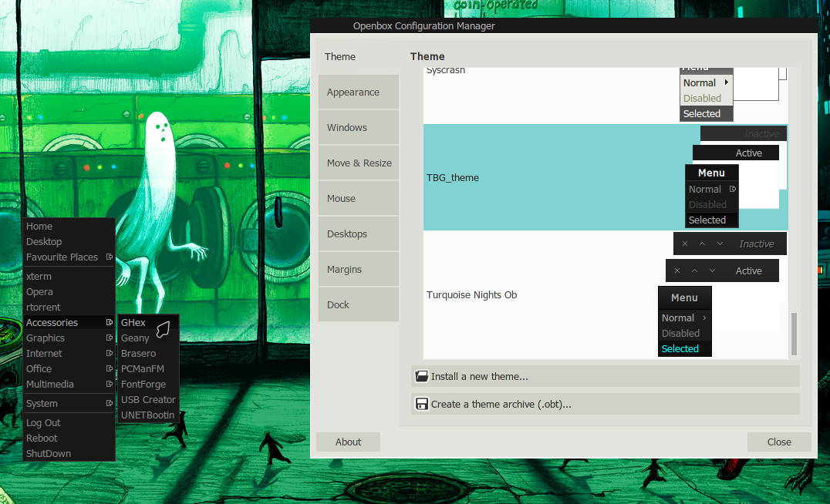
Task: Expand the Internet submenu arrow
Action: point(110,353)
